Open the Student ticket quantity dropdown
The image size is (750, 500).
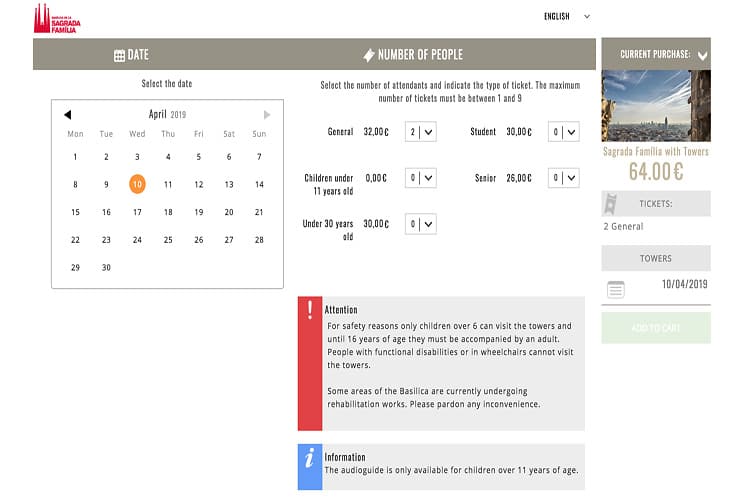pyautogui.click(x=563, y=132)
